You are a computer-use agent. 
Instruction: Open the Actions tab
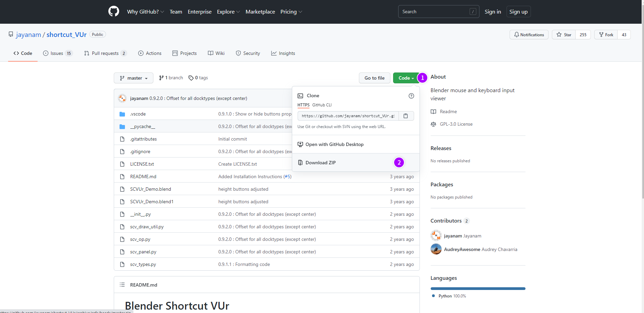(150, 53)
